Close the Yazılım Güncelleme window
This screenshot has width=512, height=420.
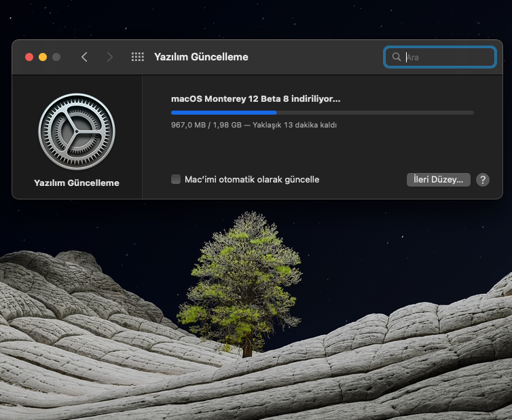[29, 57]
